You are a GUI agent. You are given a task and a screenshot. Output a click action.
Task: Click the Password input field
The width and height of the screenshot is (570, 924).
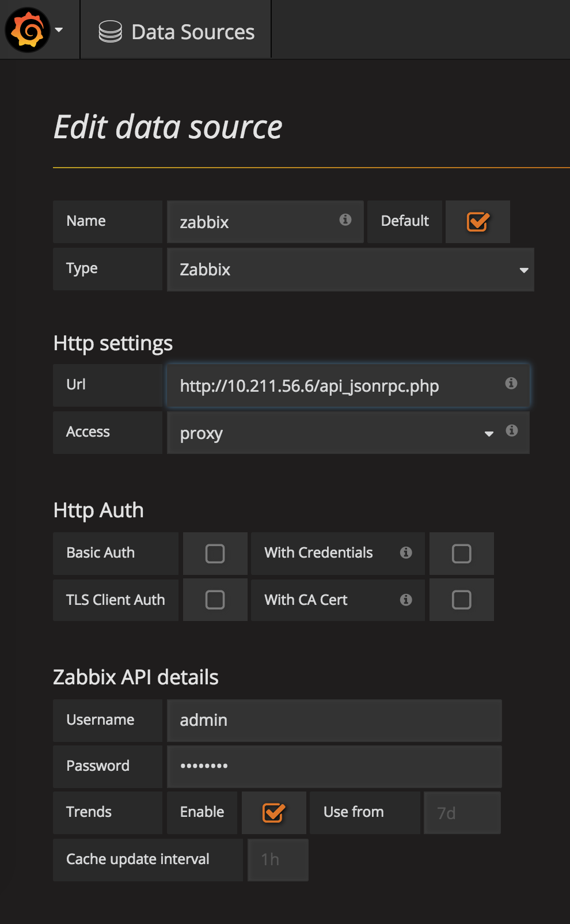(335, 767)
